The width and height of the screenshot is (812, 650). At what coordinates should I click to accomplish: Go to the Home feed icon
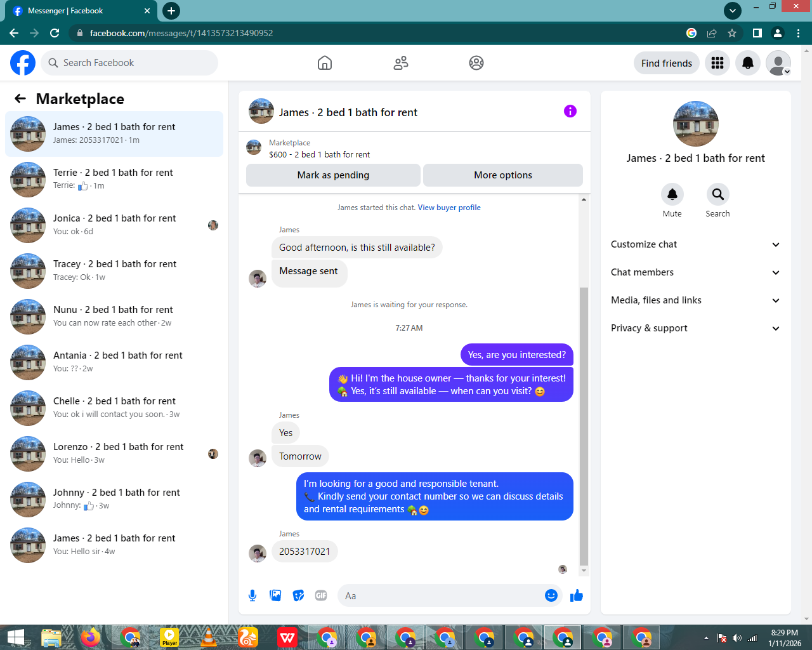pos(325,63)
